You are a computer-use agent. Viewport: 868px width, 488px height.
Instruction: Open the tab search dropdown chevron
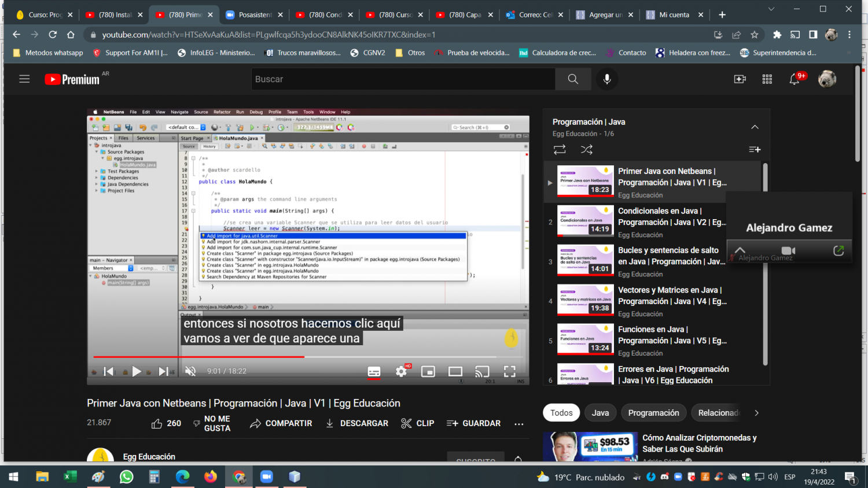point(771,9)
